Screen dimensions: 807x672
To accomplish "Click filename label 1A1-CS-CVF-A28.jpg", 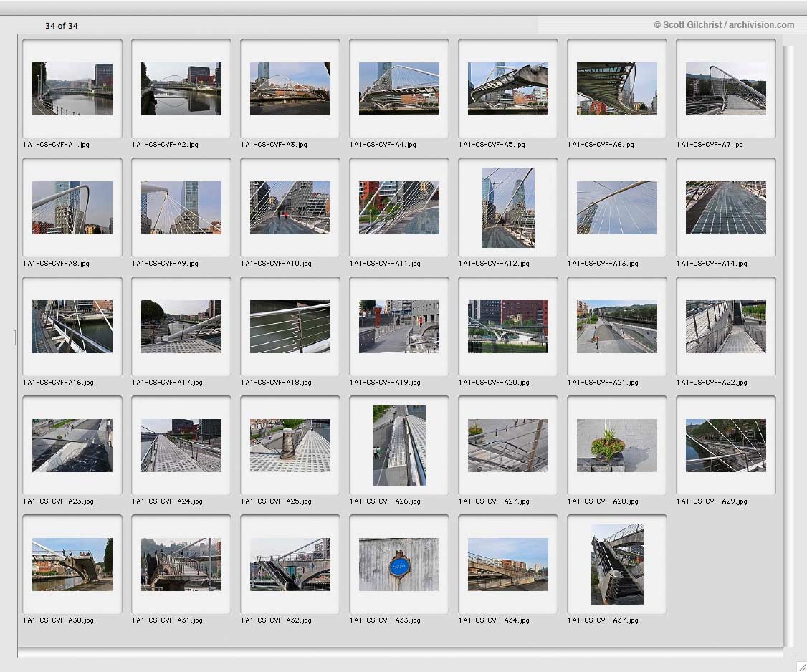I will (603, 501).
